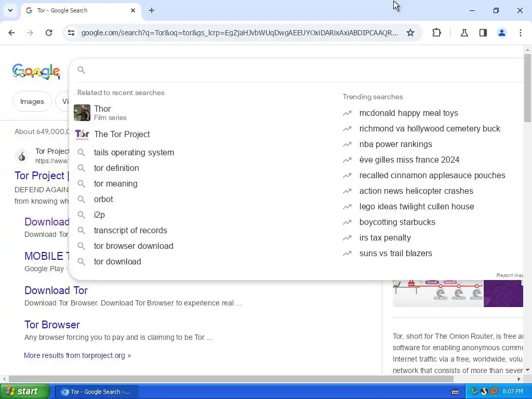
Task: Click the Tor onion favicon in result
Action: pyautogui.click(x=22, y=156)
